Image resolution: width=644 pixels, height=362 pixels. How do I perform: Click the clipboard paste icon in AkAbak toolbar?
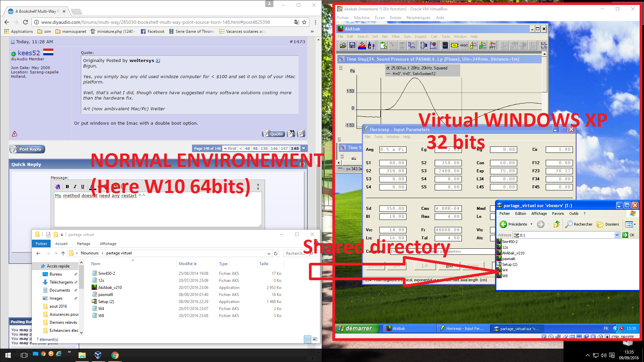(x=383, y=45)
